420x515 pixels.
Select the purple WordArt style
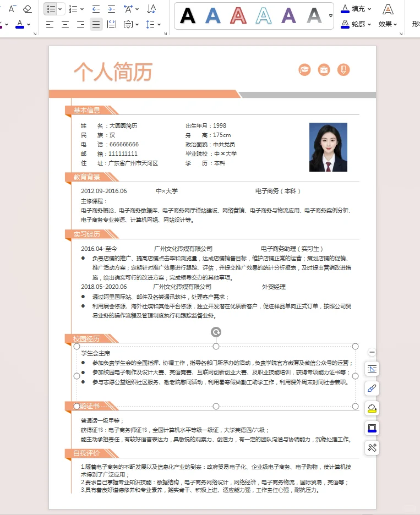289,15
